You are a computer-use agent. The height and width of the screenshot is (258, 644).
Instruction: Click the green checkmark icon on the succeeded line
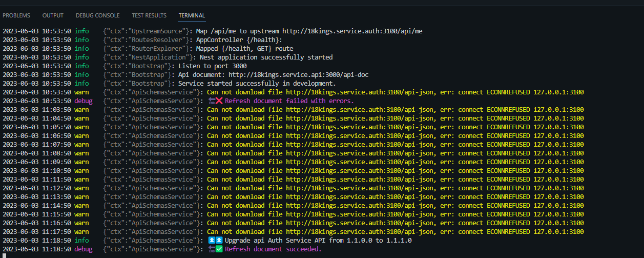click(219, 249)
